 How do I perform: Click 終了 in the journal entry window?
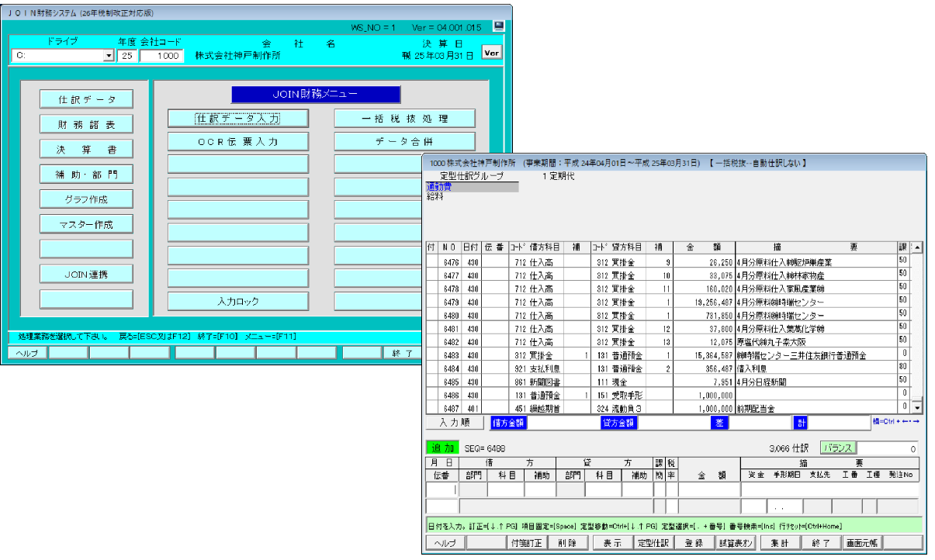[x=820, y=543]
